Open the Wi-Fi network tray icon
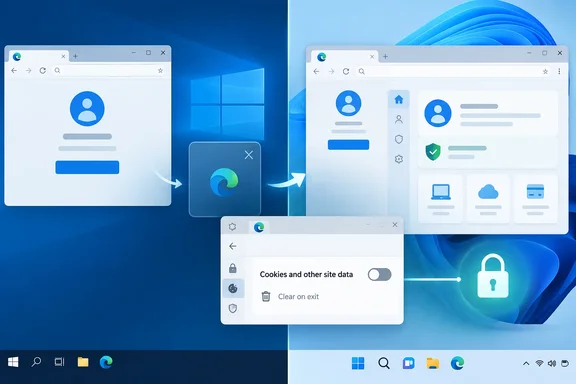This screenshot has width=576, height=384. (x=539, y=363)
